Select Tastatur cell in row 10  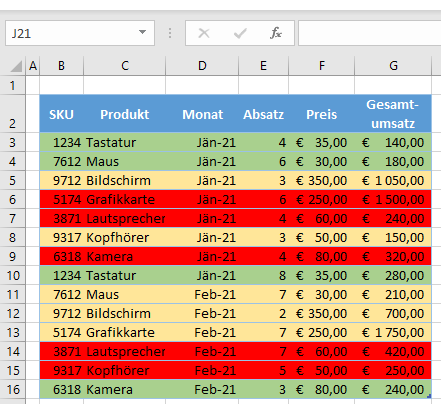pyautogui.click(x=125, y=275)
